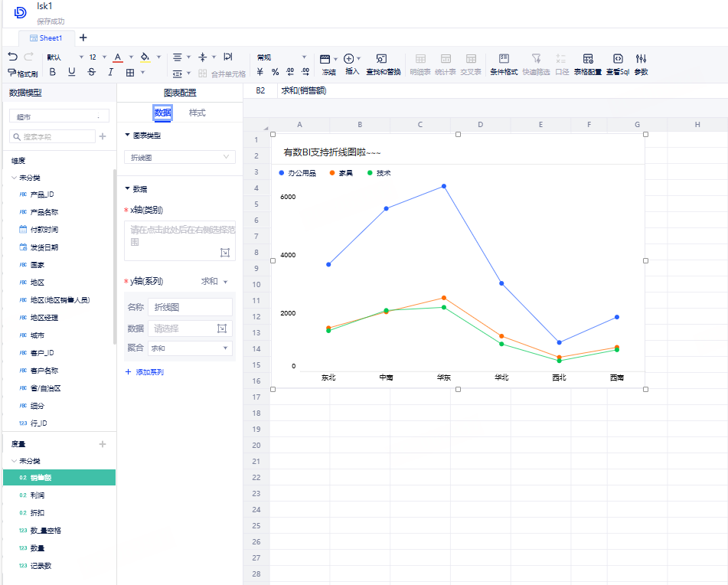Toggle underline text formatting

[72, 72]
